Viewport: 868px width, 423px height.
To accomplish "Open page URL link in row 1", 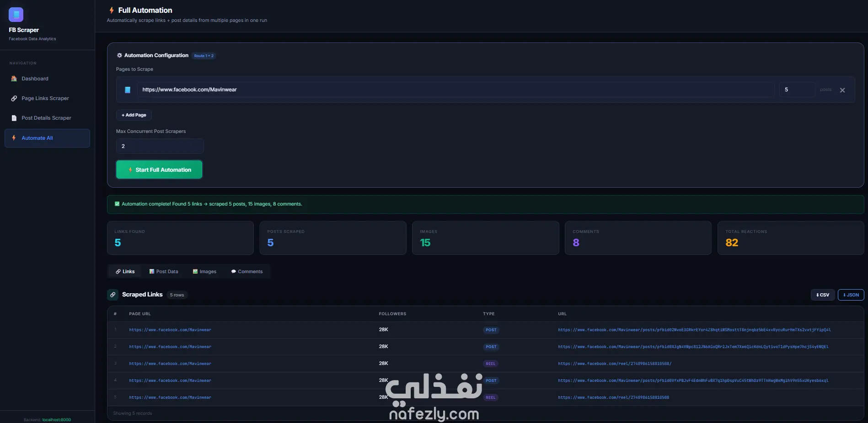I will [170, 330].
